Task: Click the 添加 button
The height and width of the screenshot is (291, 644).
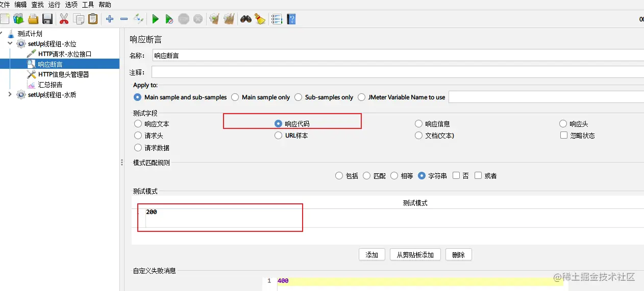Action: click(372, 255)
